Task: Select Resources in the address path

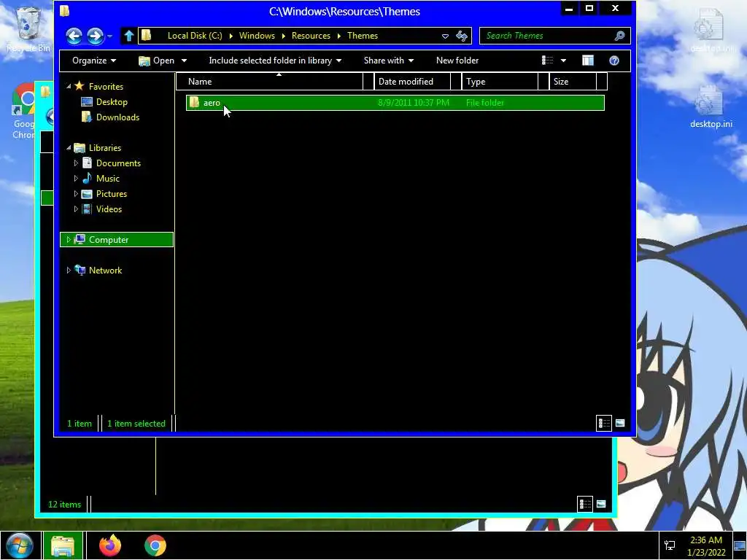Action: coord(311,36)
